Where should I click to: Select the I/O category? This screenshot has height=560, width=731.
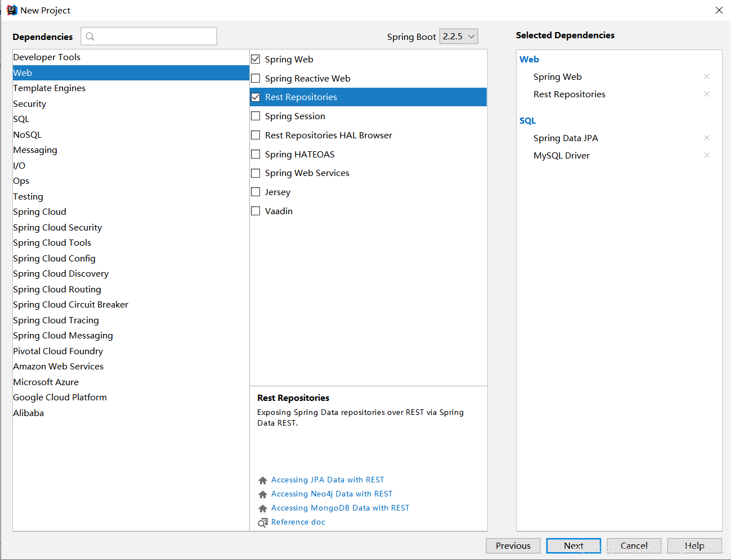click(x=131, y=166)
